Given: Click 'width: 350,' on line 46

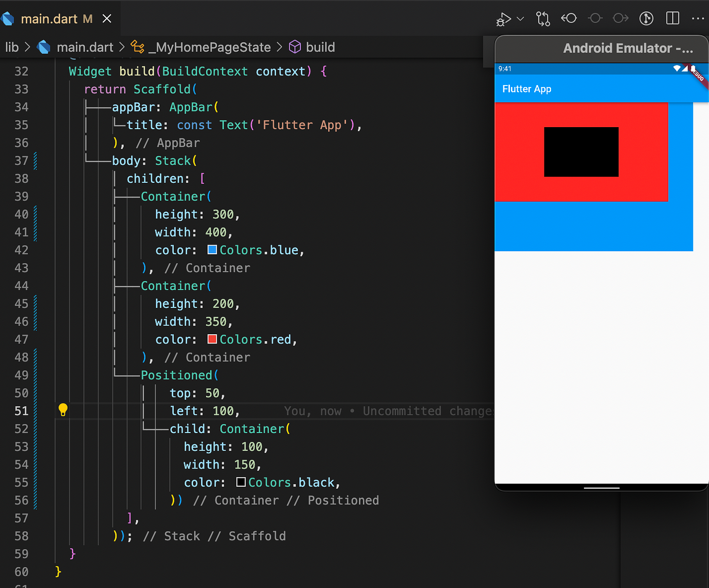Looking at the screenshot, I should tap(194, 322).
